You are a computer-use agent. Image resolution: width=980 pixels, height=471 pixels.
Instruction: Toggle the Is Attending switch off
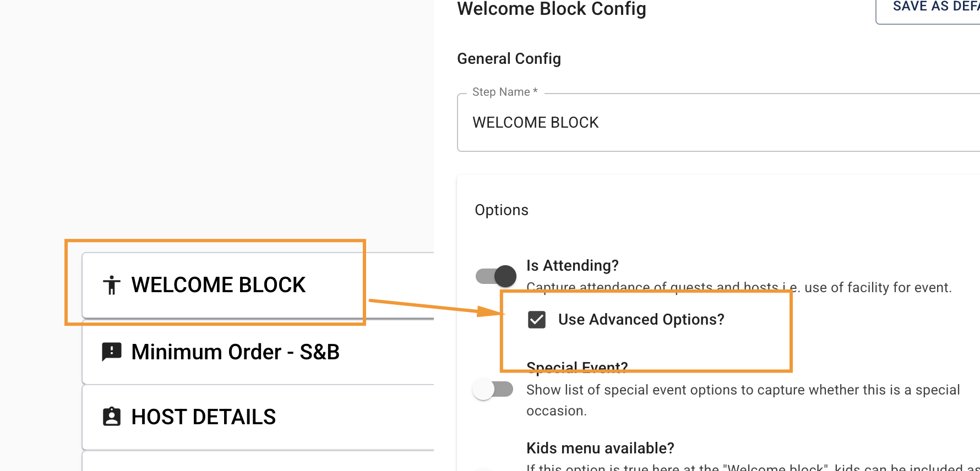pos(496,276)
